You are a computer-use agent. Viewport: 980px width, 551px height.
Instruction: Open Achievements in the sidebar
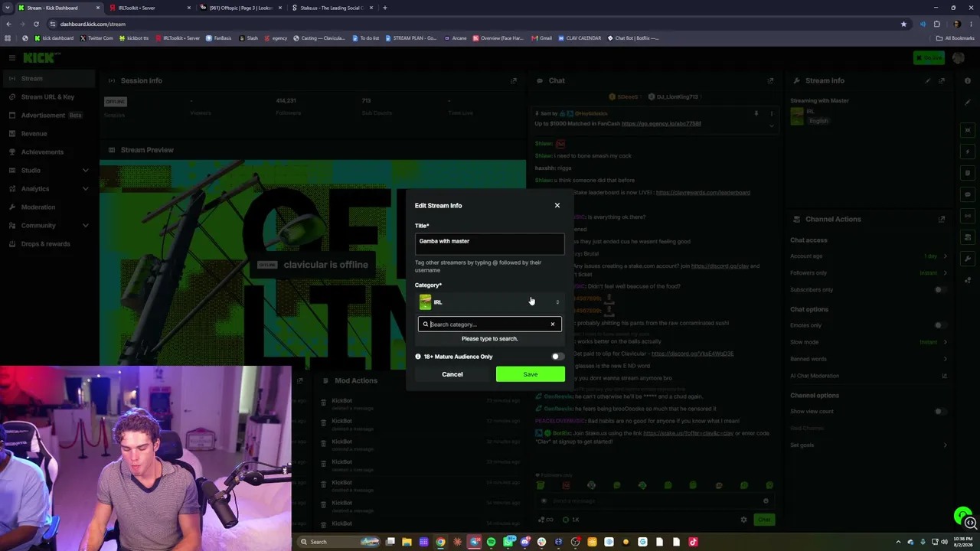(x=48, y=152)
